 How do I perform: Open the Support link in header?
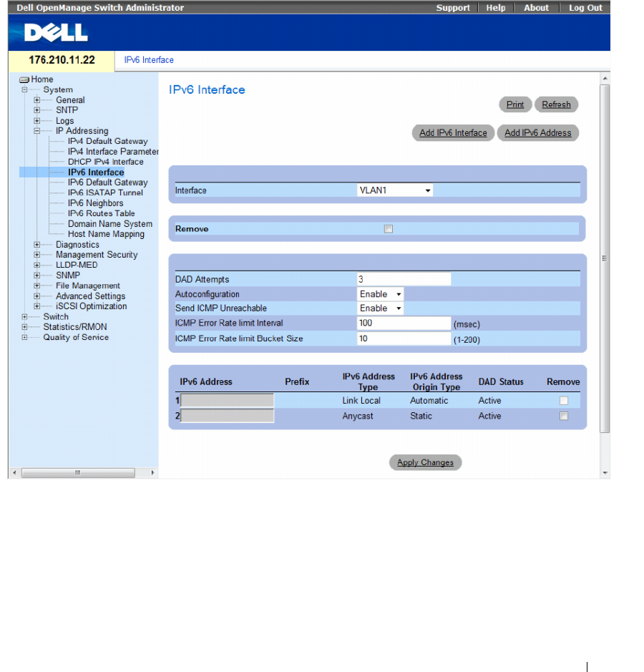pyautogui.click(x=453, y=8)
